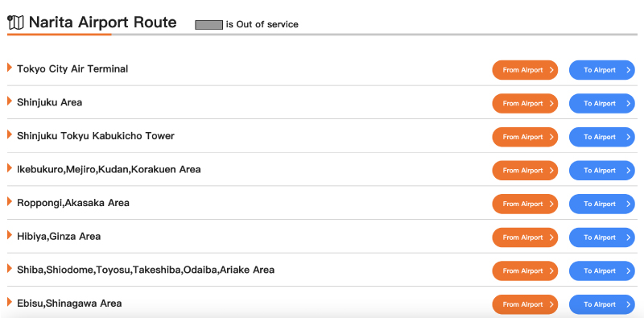Open From Airport for Tokyo City Air Terminal

coord(525,70)
